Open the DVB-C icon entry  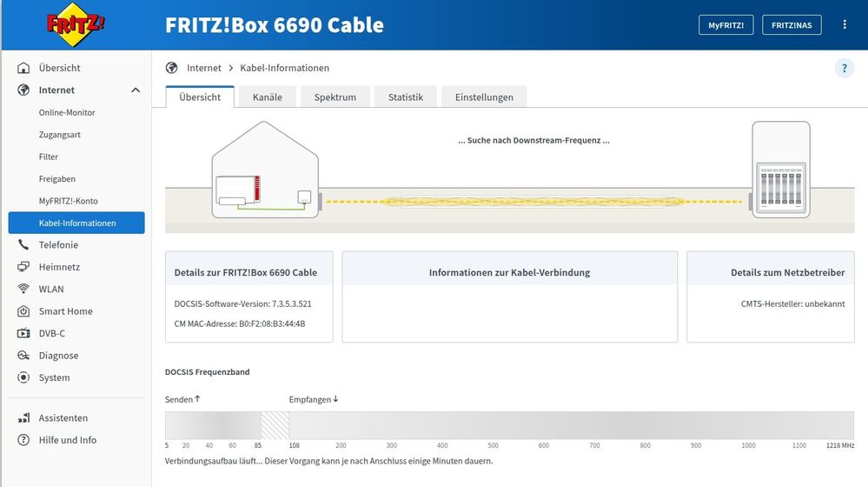coord(24,334)
